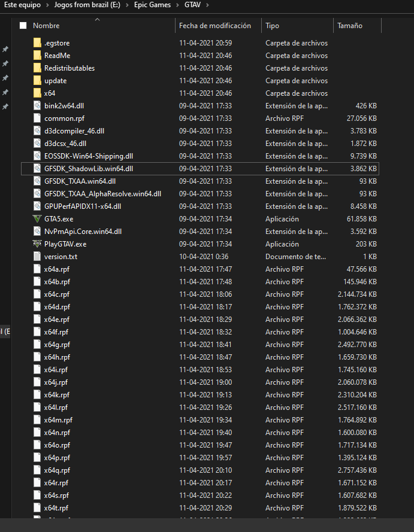
Task: Click the Redistributables folder icon
Action: (x=37, y=68)
